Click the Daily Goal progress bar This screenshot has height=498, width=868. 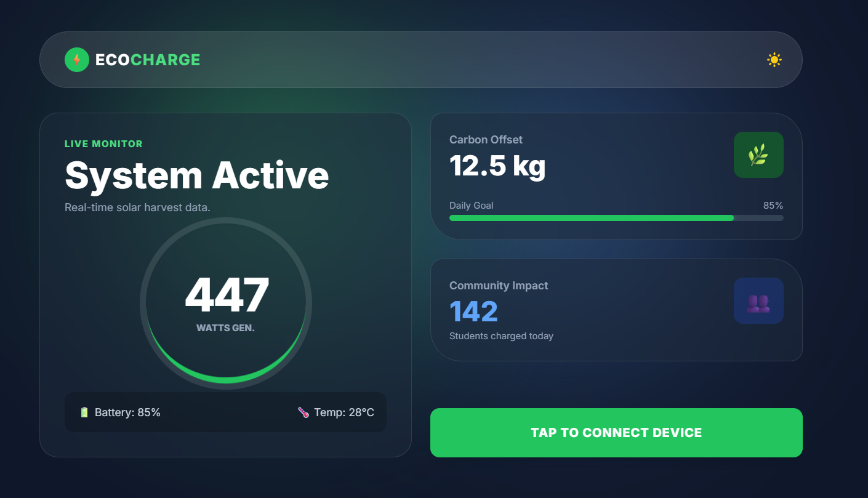coord(616,218)
